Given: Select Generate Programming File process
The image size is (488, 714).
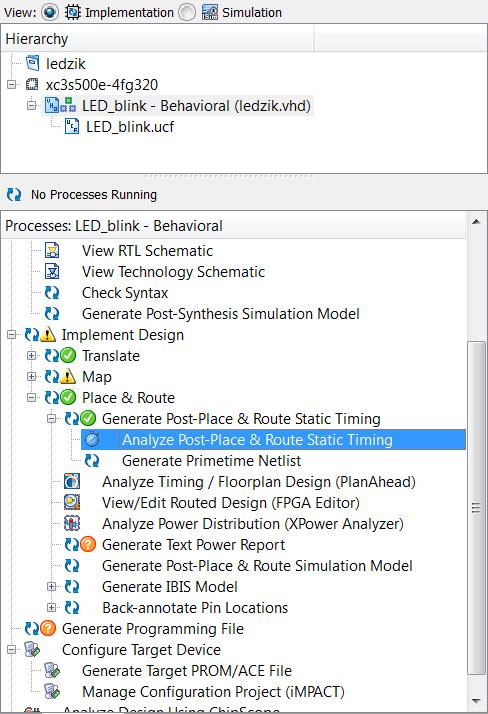Looking at the screenshot, I should [153, 628].
